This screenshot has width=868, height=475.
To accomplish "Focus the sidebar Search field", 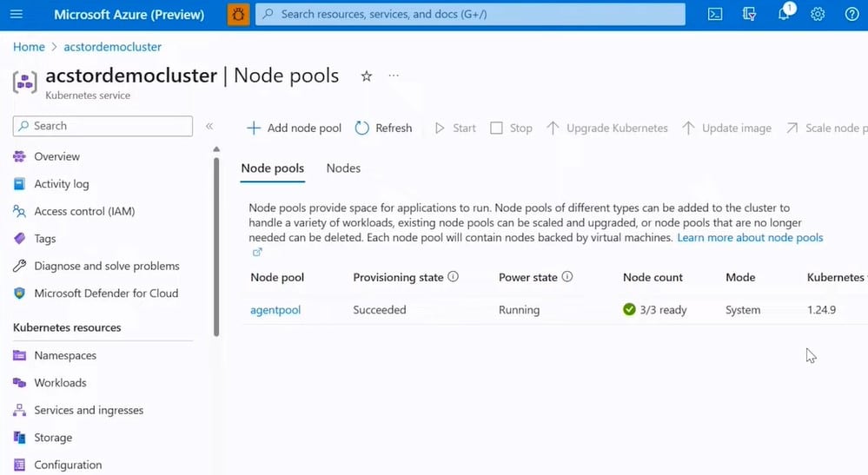I will (x=103, y=126).
